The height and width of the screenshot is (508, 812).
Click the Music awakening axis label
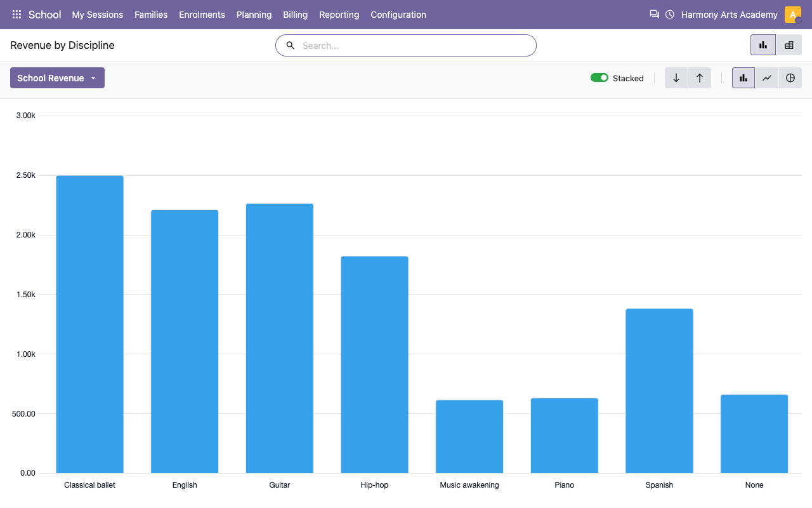click(x=469, y=485)
